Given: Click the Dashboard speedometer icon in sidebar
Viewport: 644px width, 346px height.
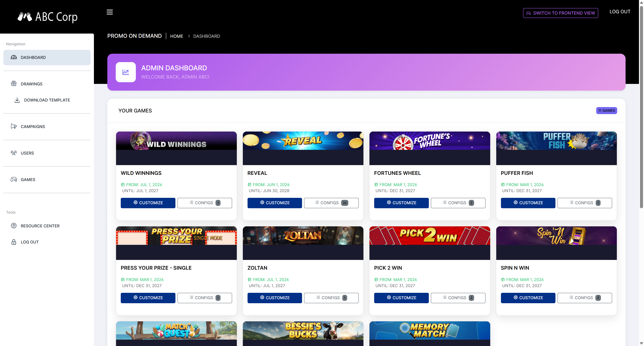Looking at the screenshot, I should coord(14,57).
